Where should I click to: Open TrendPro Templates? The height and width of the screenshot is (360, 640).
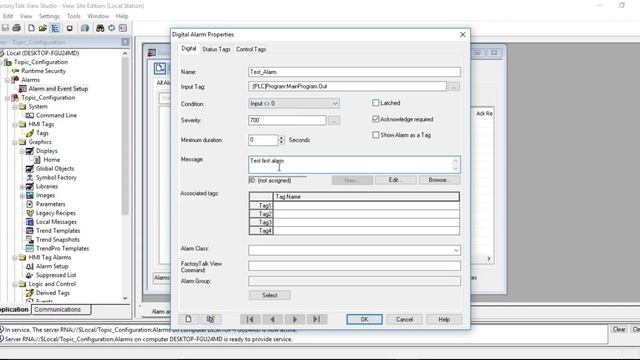(x=62, y=249)
